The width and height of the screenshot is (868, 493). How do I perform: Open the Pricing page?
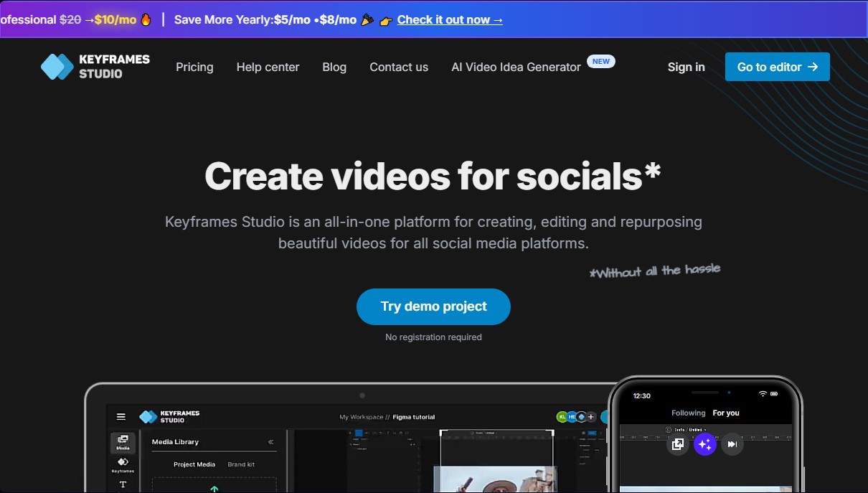(194, 67)
